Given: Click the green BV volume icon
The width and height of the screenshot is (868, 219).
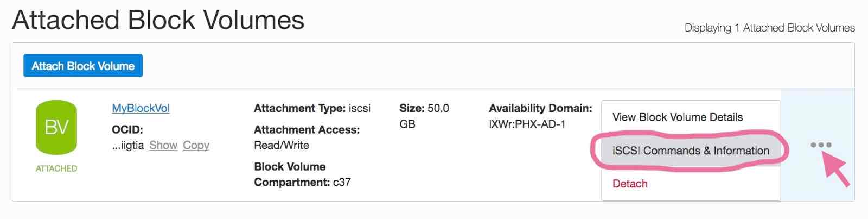Looking at the screenshot, I should [x=56, y=128].
